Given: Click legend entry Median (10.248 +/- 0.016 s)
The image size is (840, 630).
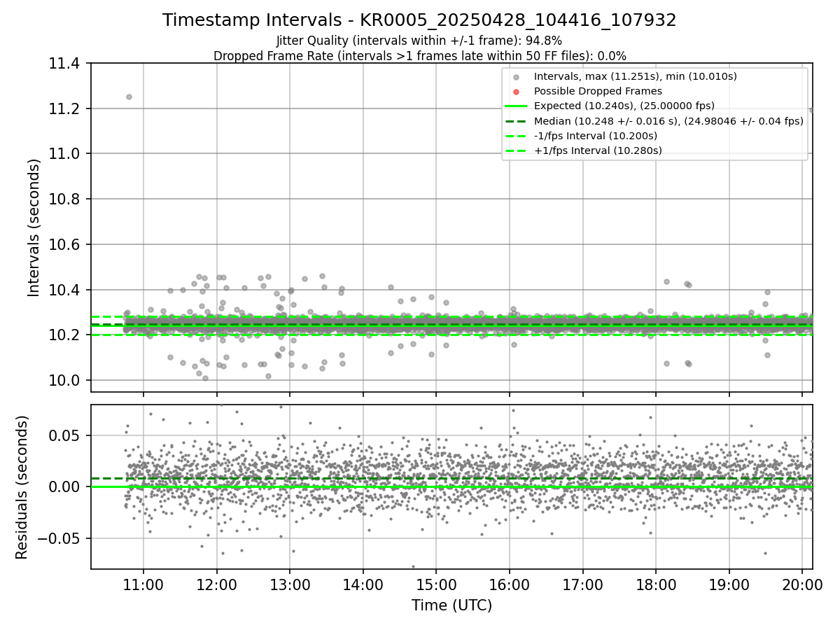Looking at the screenshot, I should tap(668, 121).
